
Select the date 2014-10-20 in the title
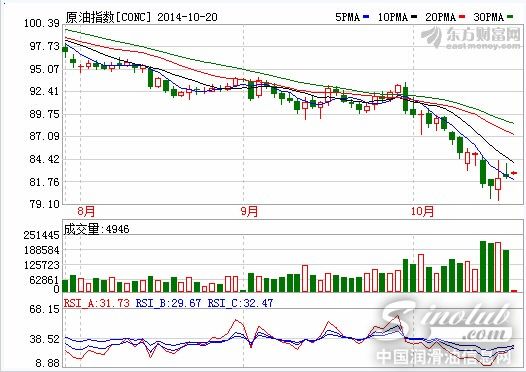point(187,17)
